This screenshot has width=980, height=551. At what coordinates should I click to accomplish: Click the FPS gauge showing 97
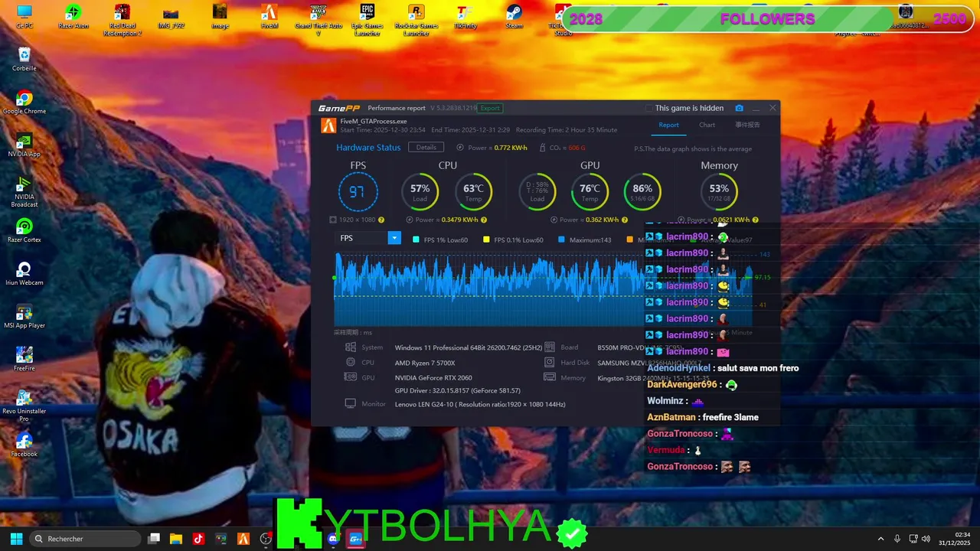pyautogui.click(x=358, y=191)
